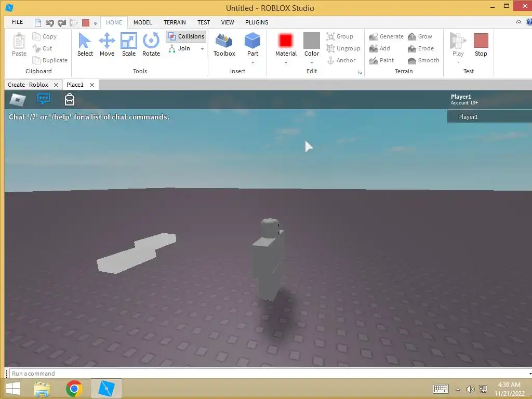Viewport: 532px width, 399px height.
Task: Duplicate the selection
Action: coord(50,60)
